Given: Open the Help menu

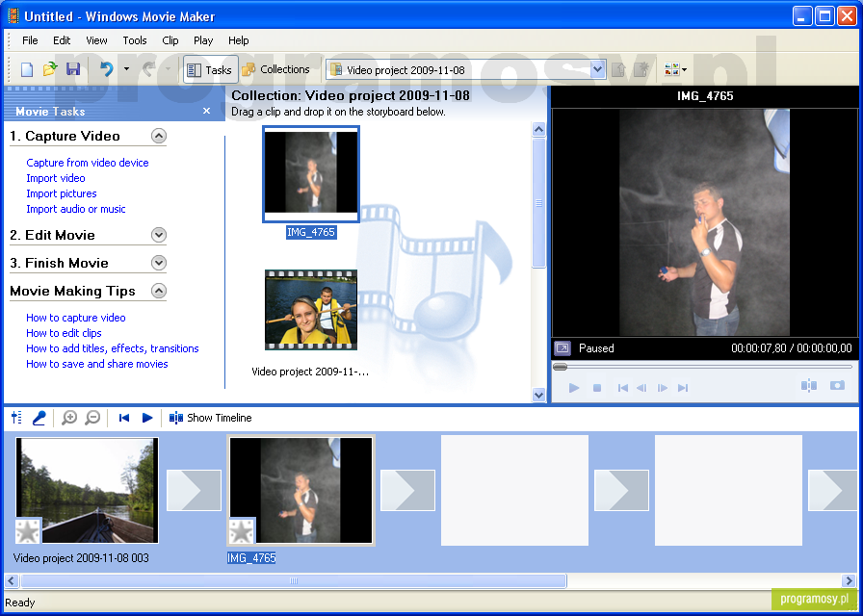Looking at the screenshot, I should [238, 40].
